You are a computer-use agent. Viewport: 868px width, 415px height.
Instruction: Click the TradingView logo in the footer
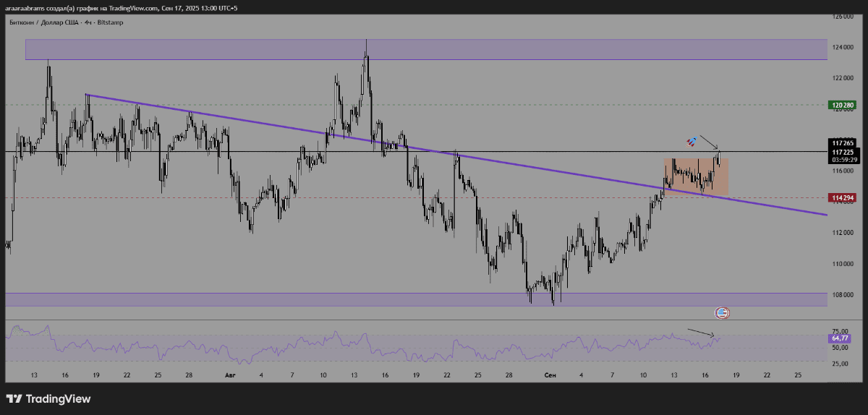(x=48, y=399)
